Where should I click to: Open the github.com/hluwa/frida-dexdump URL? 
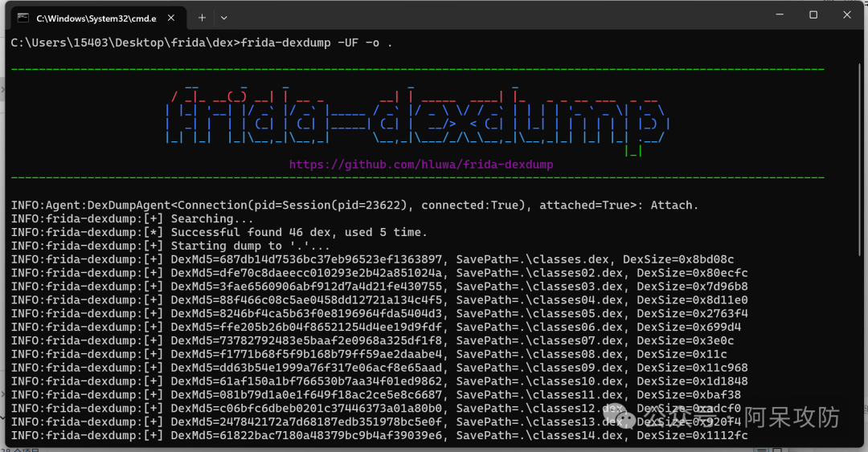tap(420, 165)
